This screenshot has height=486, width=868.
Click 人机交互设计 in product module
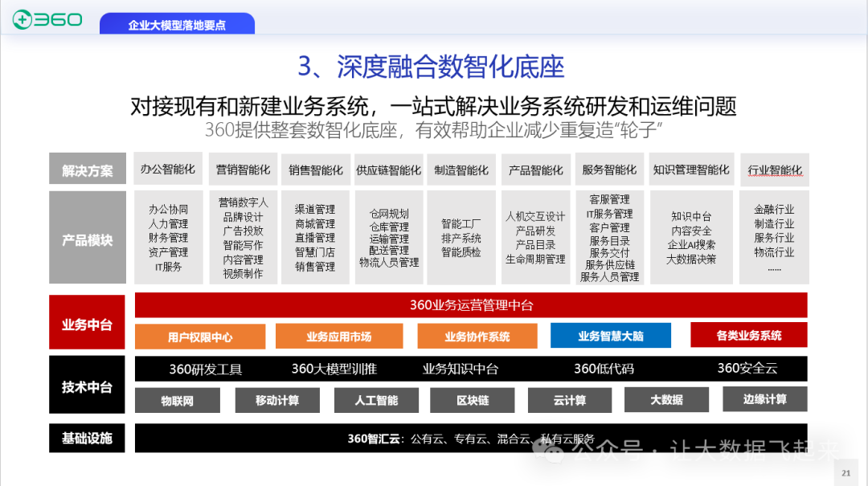click(535, 216)
